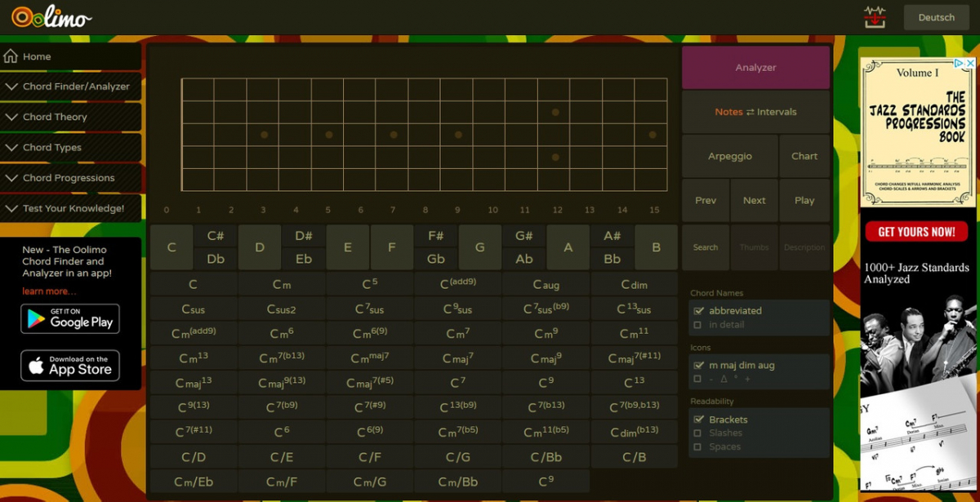Screen dimensions: 980x502
Task: Click the Home house icon
Action: [x=11, y=56]
